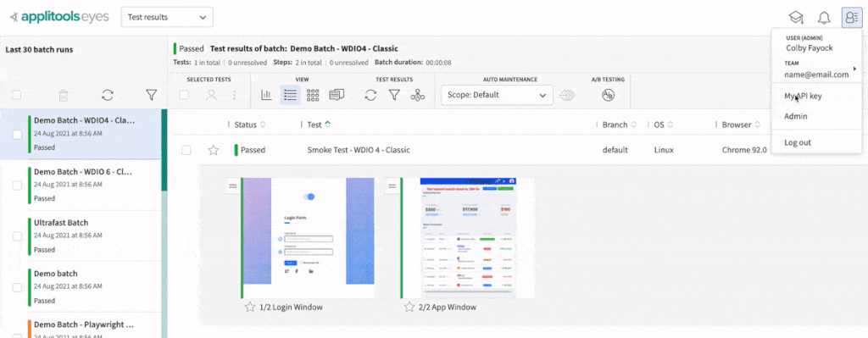Check the Selected Tests select-all checkbox

point(184,95)
